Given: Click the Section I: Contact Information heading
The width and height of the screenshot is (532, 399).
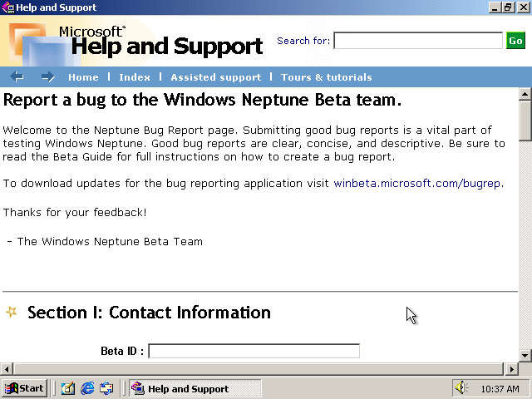Looking at the screenshot, I should 149,313.
